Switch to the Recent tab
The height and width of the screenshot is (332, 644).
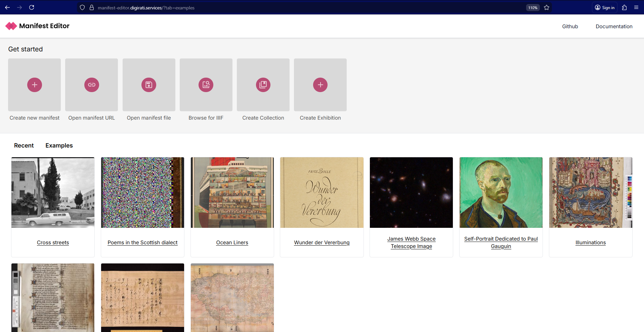click(24, 145)
